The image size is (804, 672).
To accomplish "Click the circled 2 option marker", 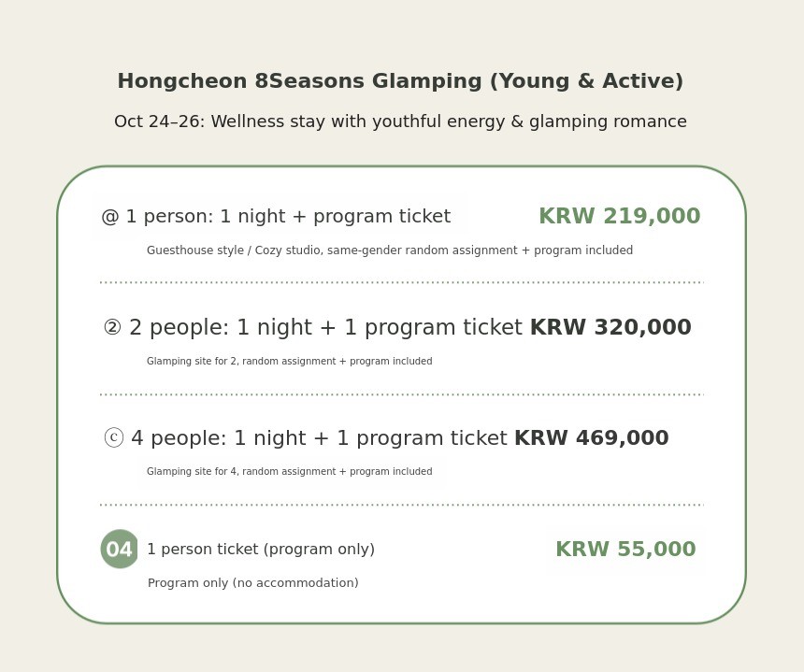I will (x=112, y=328).
